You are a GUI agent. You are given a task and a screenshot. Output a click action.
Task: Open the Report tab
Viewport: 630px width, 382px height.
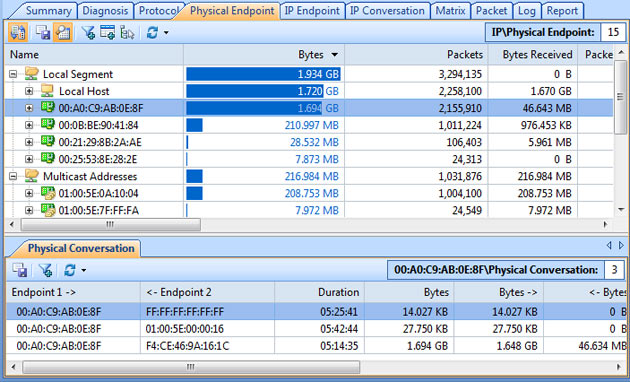point(562,11)
